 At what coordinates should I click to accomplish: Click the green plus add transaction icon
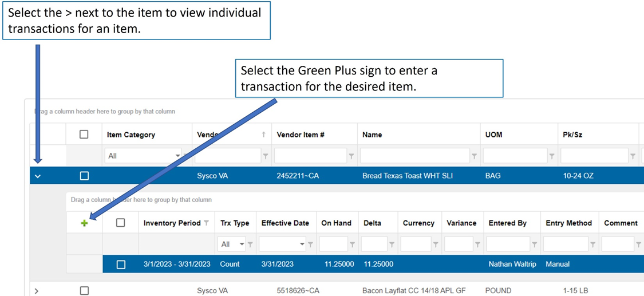(85, 223)
